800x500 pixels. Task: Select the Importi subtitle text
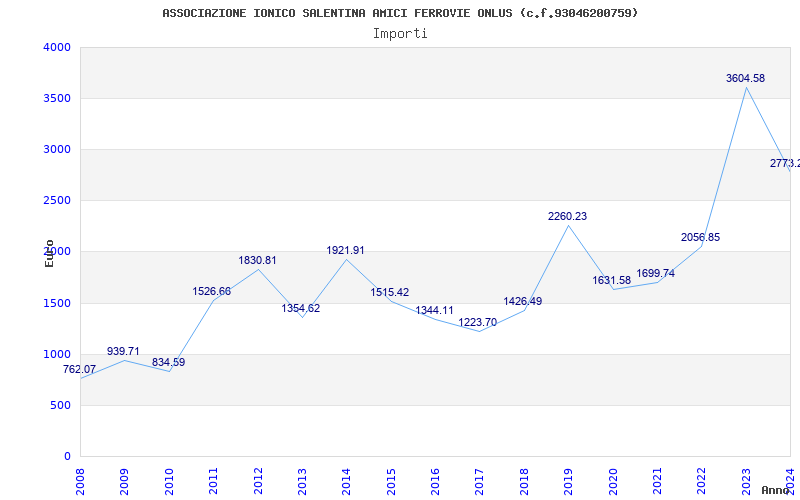400,34
